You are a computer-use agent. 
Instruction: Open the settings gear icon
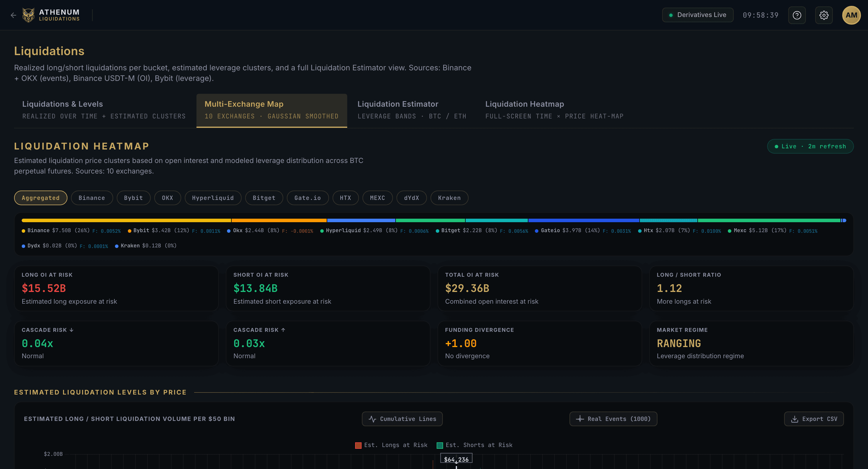[x=824, y=15]
